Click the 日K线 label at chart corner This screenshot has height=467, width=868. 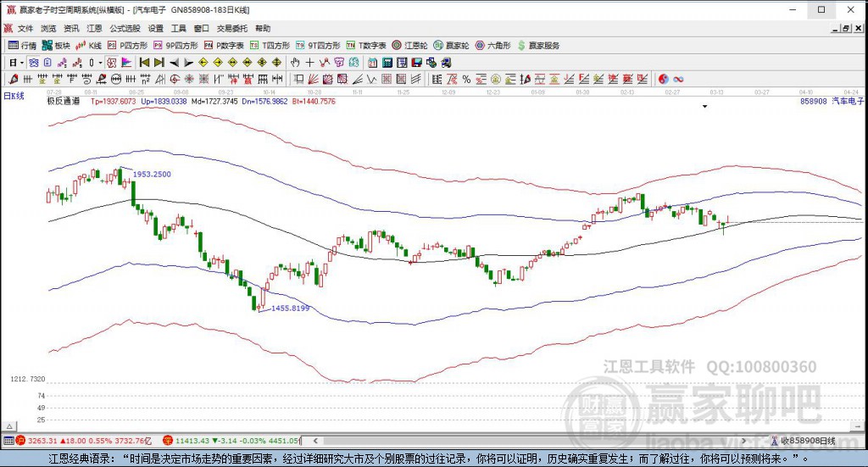14,96
